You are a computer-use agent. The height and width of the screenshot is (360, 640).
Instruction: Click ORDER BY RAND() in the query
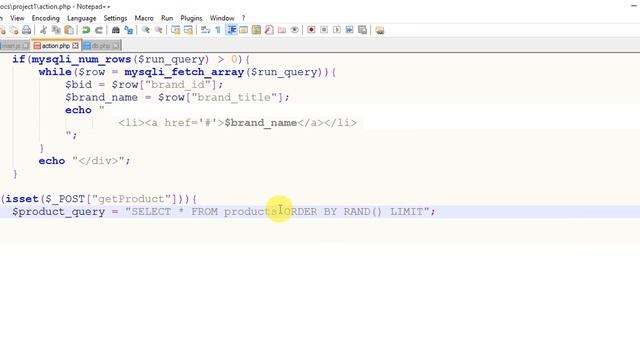333,212
